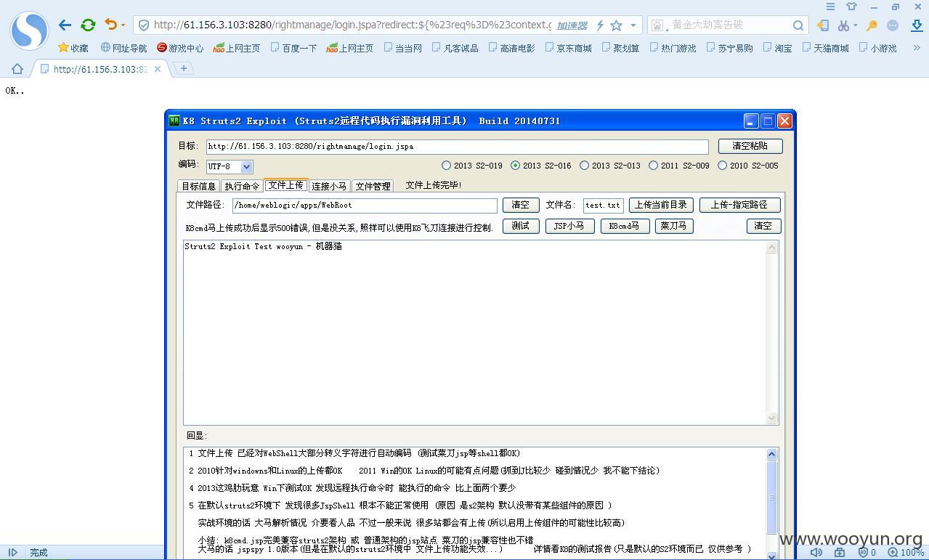Screen dimensions: 929x560
Task: Click inside the Struts2 Exploit Test text area
Action: (x=475, y=333)
